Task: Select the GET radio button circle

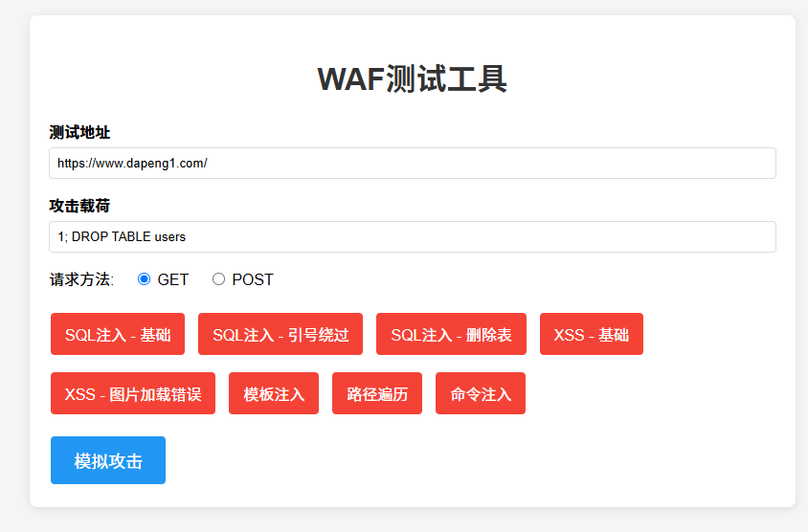Action: point(145,279)
